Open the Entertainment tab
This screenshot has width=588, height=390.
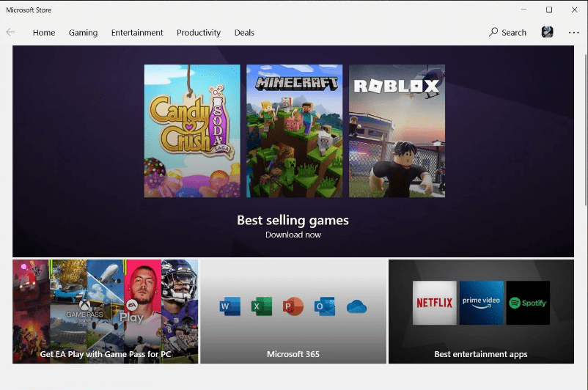[137, 33]
